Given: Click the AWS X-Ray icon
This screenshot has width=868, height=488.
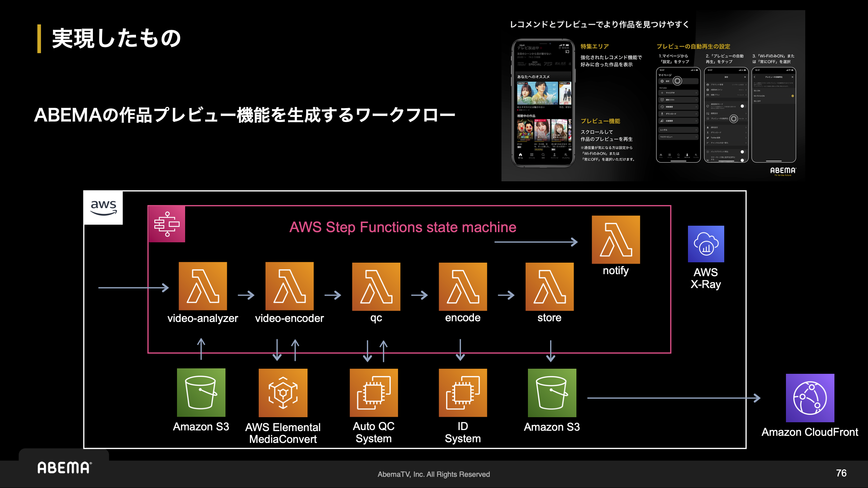Looking at the screenshot, I should (x=706, y=244).
